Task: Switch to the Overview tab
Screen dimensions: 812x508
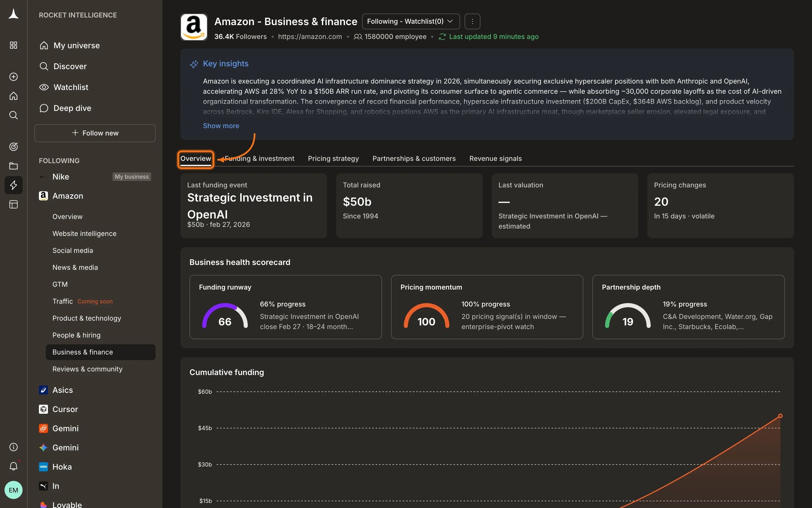Action: pyautogui.click(x=196, y=159)
